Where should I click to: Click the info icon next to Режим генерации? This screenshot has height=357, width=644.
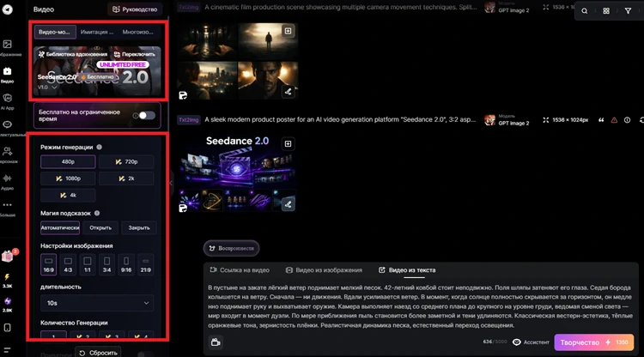[100, 147]
